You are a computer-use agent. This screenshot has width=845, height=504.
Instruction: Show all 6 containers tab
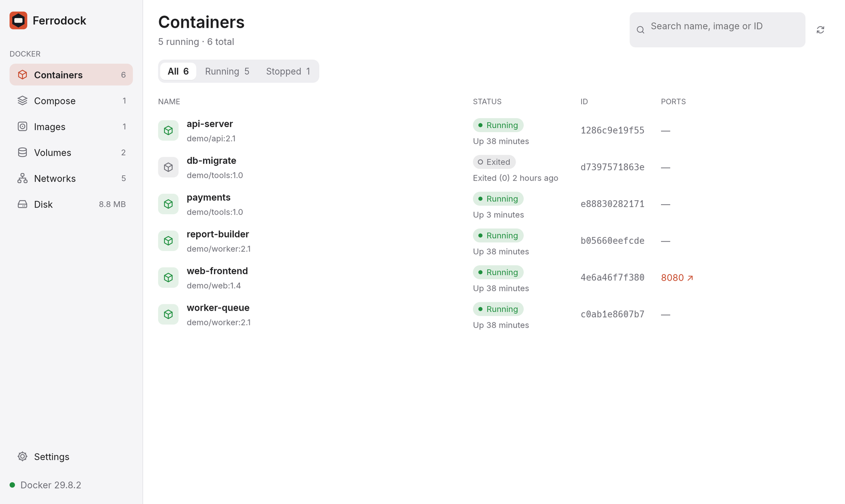(178, 71)
